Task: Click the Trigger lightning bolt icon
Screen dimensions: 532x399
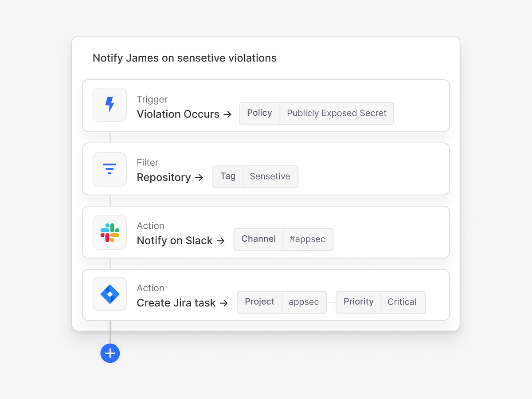Action: (x=110, y=105)
